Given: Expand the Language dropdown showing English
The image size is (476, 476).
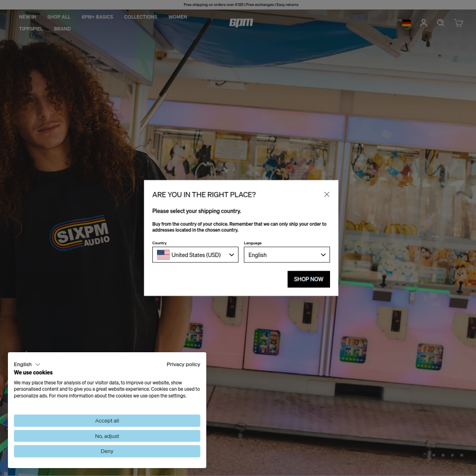Looking at the screenshot, I should (x=287, y=255).
